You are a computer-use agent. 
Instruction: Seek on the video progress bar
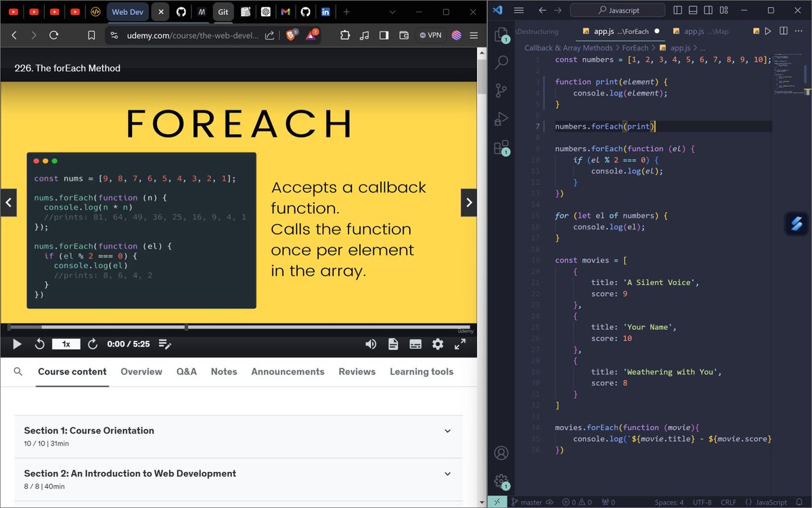pos(238,328)
